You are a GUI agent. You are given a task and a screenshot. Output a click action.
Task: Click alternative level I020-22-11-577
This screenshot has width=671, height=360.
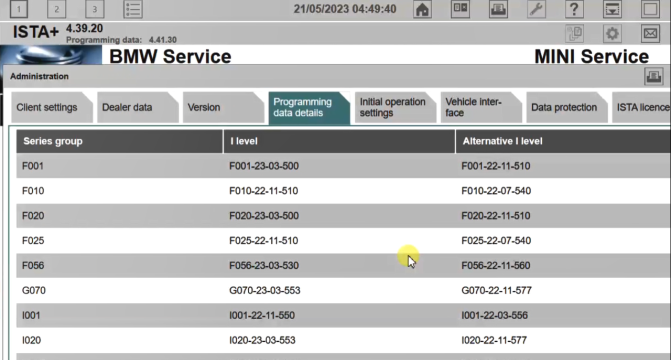pyautogui.click(x=494, y=340)
